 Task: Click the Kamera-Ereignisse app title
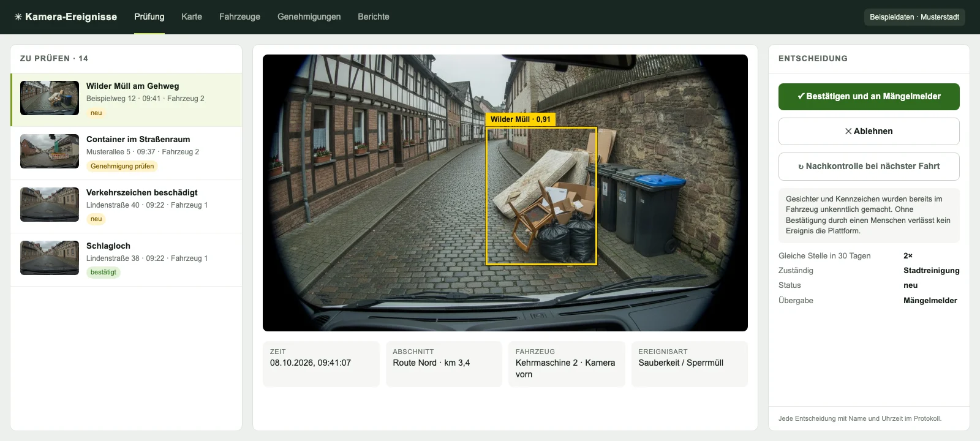click(x=71, y=17)
